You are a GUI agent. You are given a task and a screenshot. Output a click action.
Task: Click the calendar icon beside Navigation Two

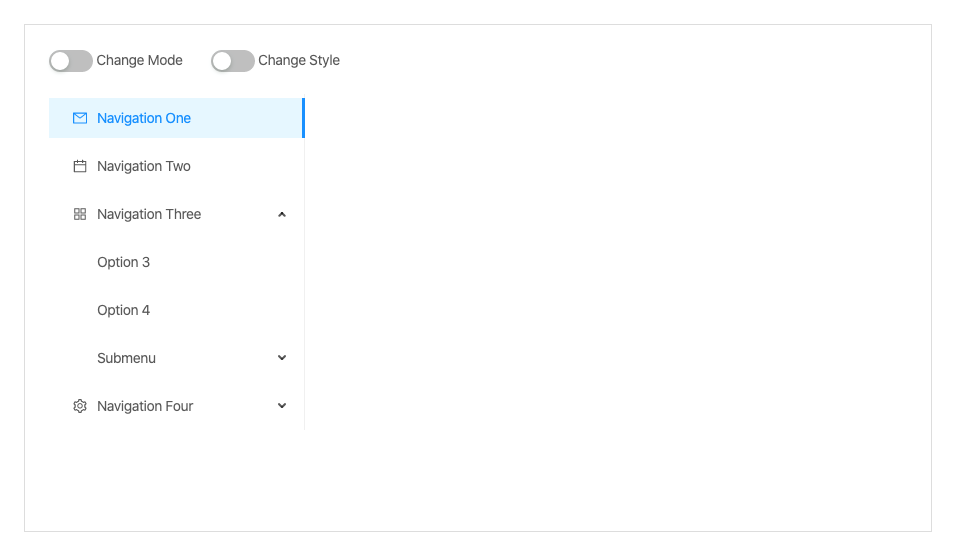pyautogui.click(x=80, y=166)
